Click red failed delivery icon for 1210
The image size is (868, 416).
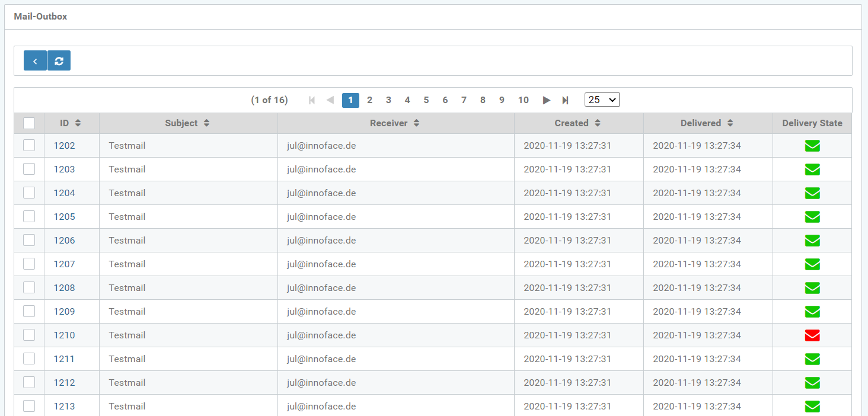click(812, 335)
